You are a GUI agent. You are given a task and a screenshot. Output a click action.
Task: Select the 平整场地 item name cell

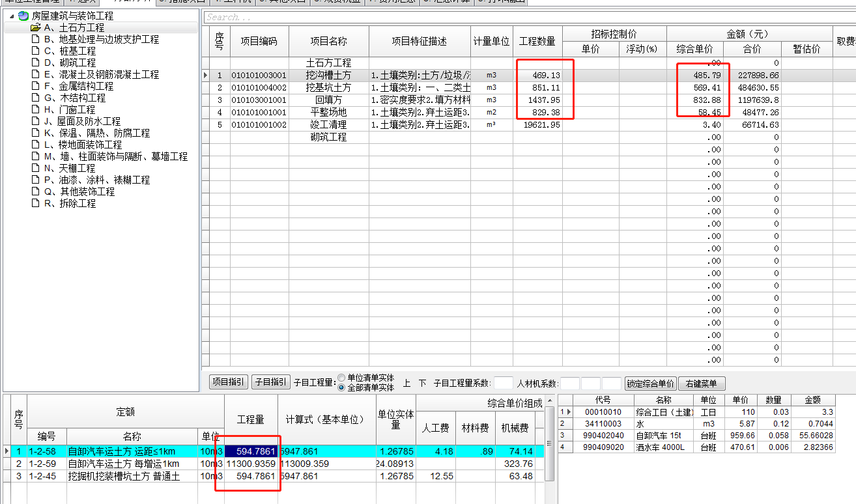[329, 113]
